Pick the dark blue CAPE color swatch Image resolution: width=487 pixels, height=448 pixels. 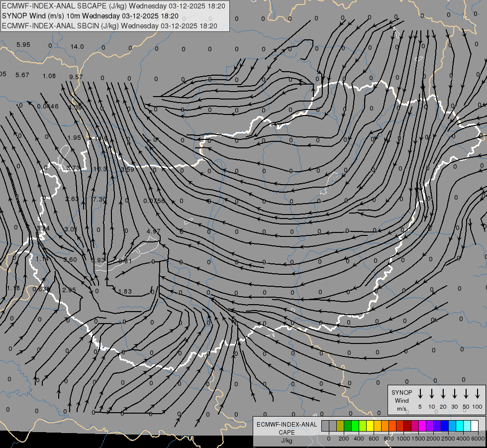pyautogui.click(x=444, y=426)
